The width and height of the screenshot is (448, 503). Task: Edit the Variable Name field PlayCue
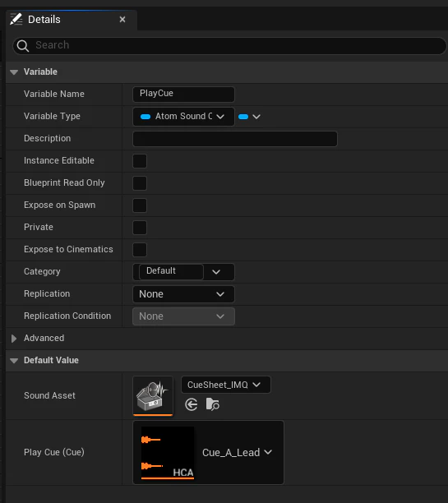183,95
